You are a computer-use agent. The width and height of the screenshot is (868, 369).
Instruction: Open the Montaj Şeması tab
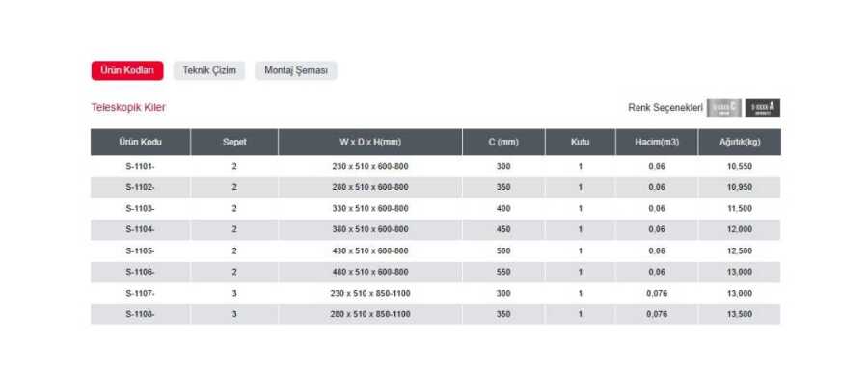pyautogui.click(x=296, y=70)
